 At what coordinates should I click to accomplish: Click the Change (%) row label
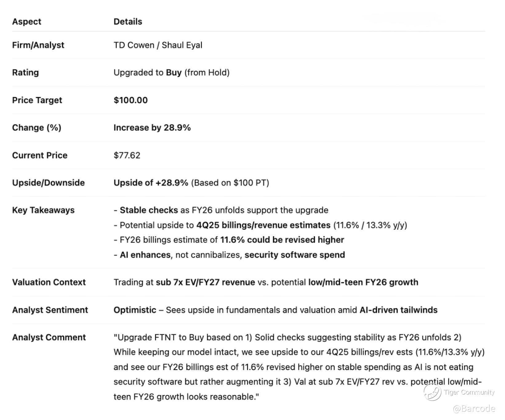pos(37,128)
